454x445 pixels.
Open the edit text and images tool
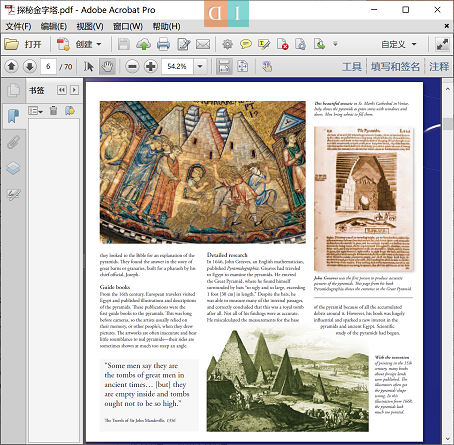point(184,44)
